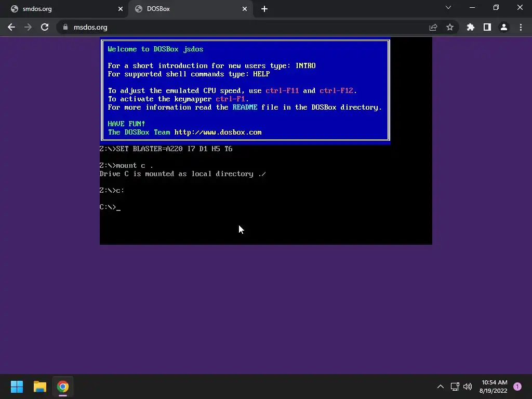Click the browser forward arrow

(28, 27)
